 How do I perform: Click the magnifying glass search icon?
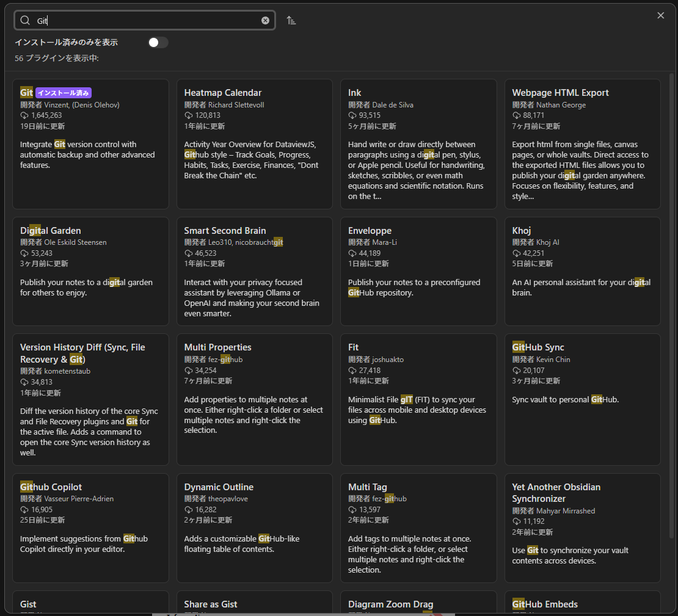[x=24, y=20]
